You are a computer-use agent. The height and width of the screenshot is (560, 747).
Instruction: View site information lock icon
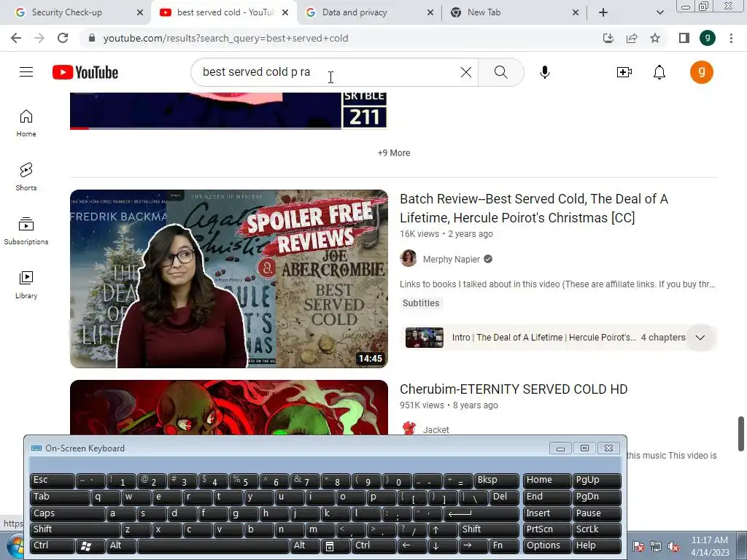[92, 38]
